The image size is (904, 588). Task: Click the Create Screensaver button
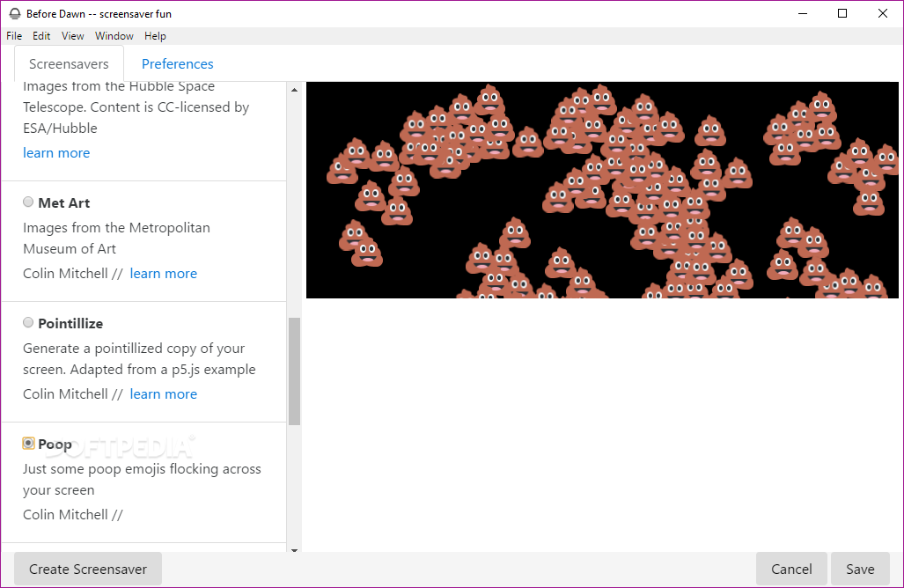(88, 569)
